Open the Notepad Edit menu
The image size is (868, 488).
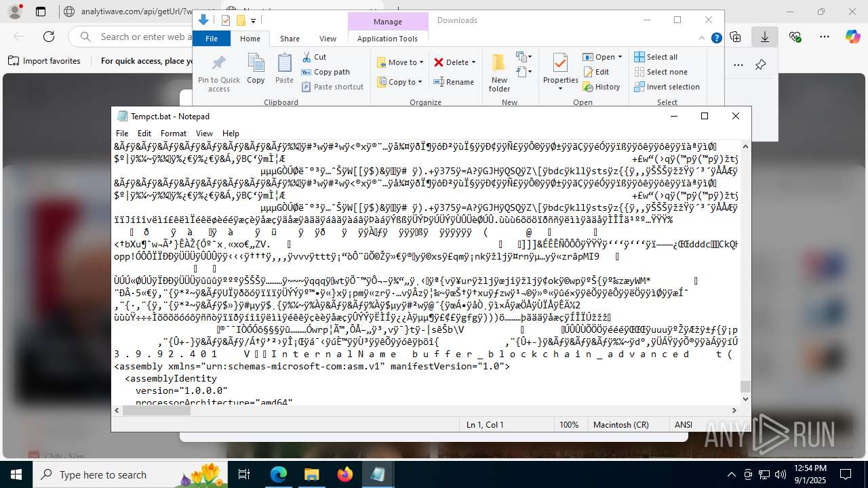144,134
